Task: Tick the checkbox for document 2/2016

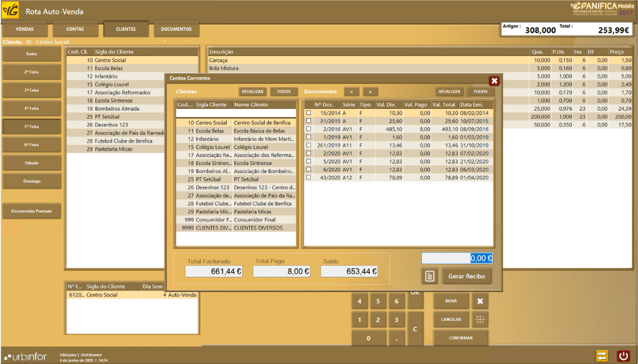Action: coord(308,129)
